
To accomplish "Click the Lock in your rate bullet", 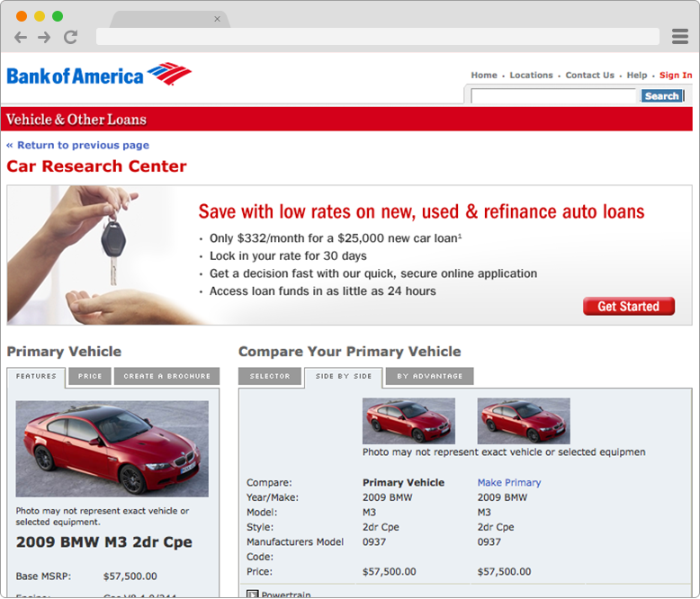I will pos(288,255).
